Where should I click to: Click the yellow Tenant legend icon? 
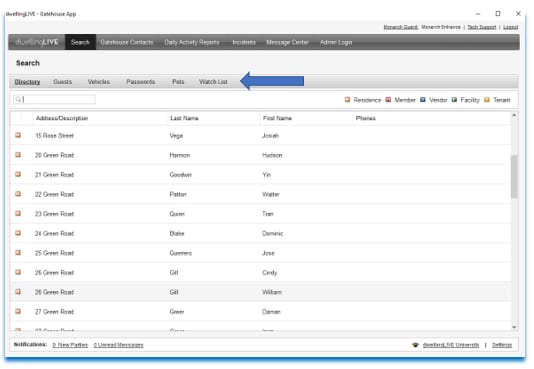[487, 99]
